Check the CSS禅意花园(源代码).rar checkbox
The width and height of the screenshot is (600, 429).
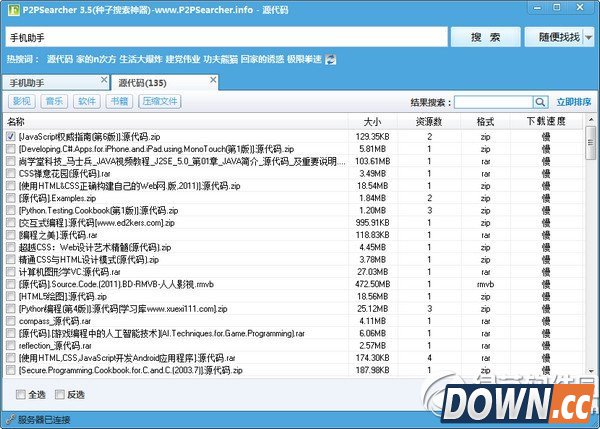point(11,173)
